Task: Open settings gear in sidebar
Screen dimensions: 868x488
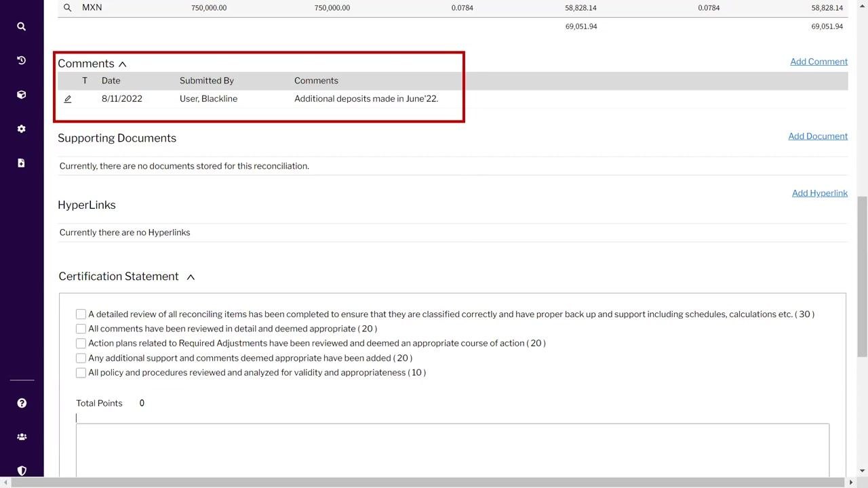Action: 22,129
